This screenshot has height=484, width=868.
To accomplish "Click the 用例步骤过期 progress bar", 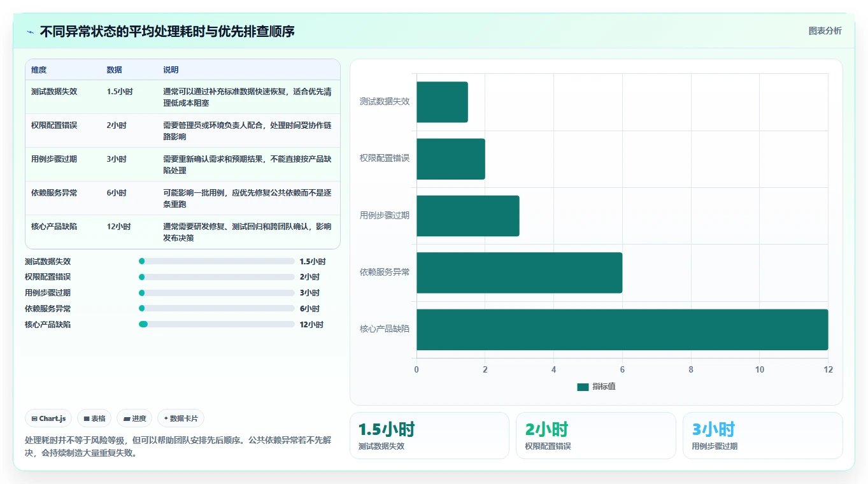I will (217, 293).
